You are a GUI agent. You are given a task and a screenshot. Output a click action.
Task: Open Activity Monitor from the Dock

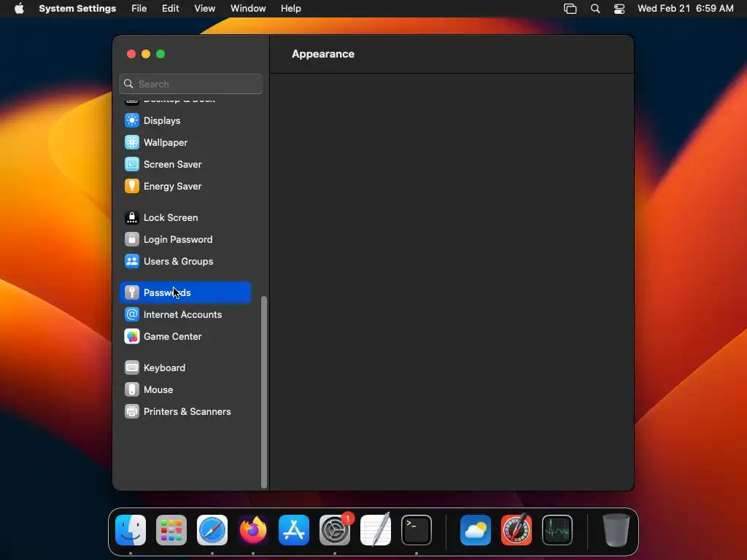coord(557,530)
